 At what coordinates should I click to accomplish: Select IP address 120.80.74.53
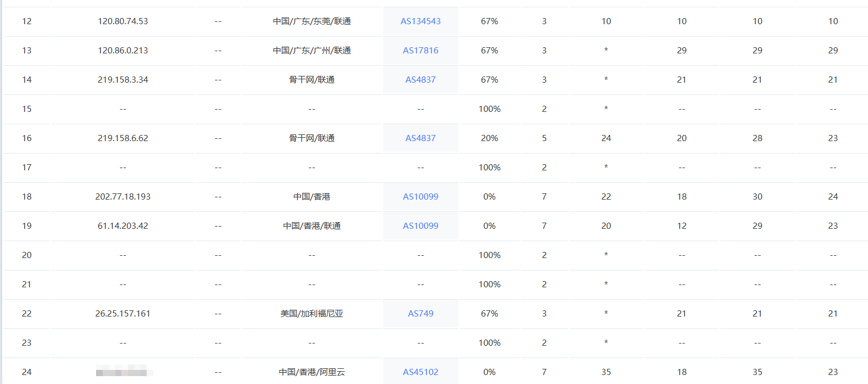pyautogui.click(x=123, y=21)
